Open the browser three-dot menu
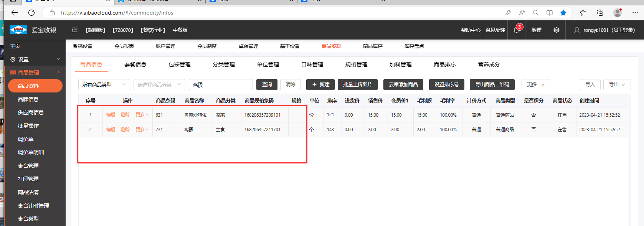Image resolution: width=644 pixels, height=226 pixels. 635,13
